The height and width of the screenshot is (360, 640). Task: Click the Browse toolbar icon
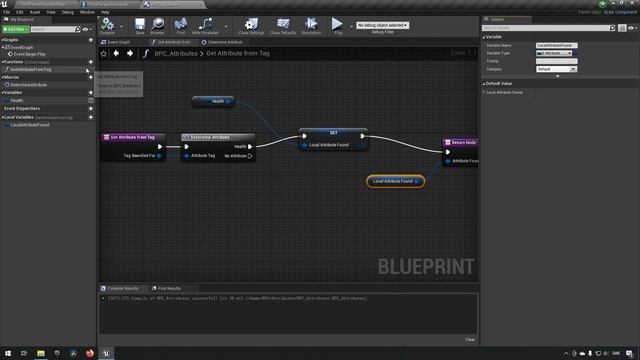pos(158,25)
